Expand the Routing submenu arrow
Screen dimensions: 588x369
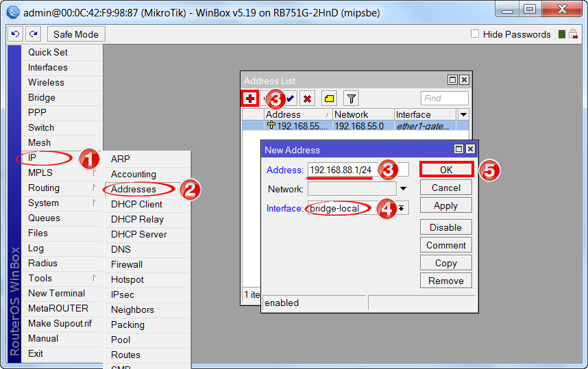point(95,188)
